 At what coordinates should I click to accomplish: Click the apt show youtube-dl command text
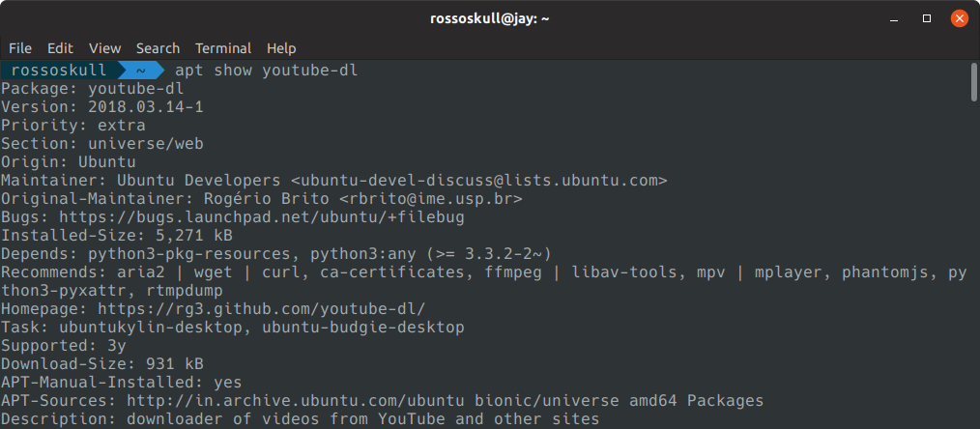266,70
